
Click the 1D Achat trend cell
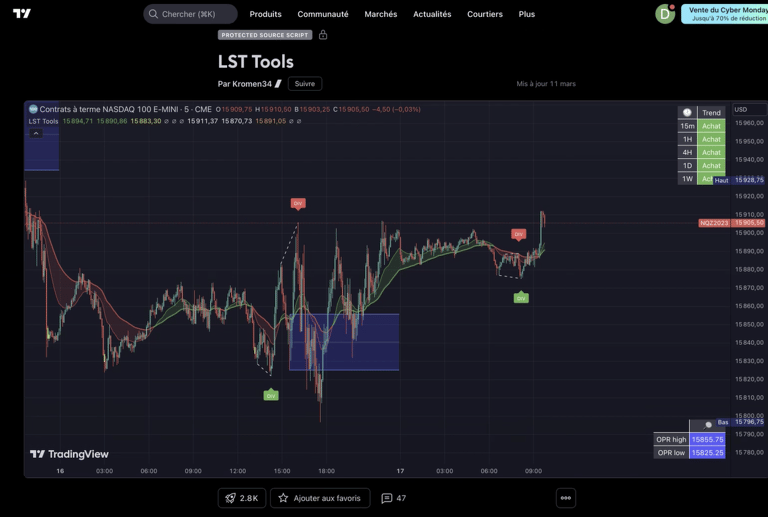click(x=711, y=165)
